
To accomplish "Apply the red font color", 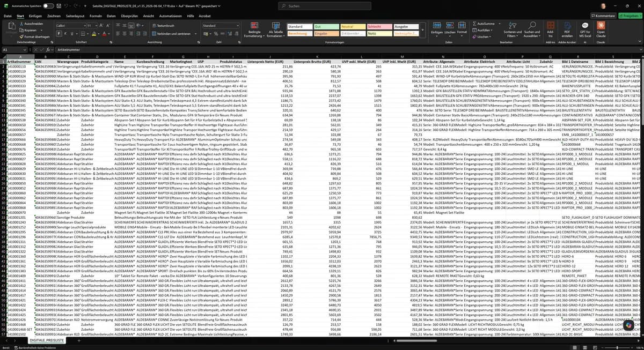I will (x=104, y=33).
